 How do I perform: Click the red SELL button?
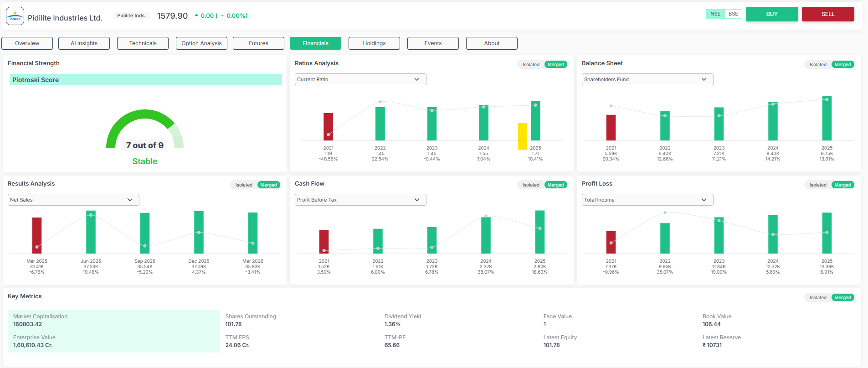(828, 14)
